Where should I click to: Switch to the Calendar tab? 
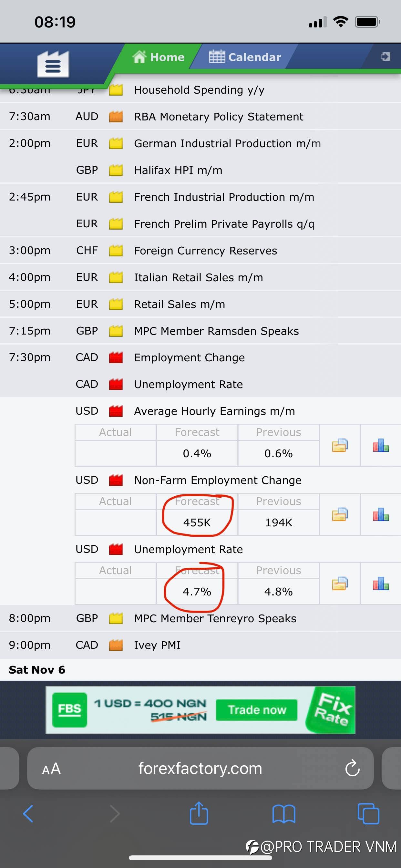coord(245,57)
